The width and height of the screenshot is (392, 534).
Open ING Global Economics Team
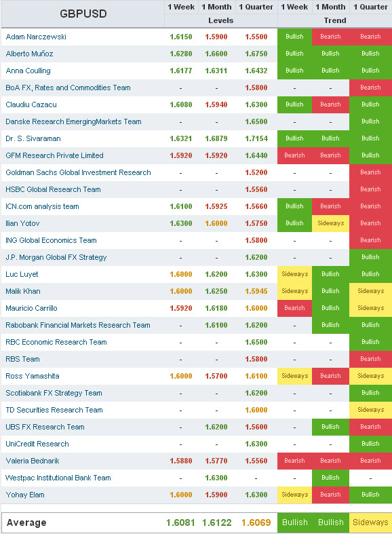click(51, 240)
